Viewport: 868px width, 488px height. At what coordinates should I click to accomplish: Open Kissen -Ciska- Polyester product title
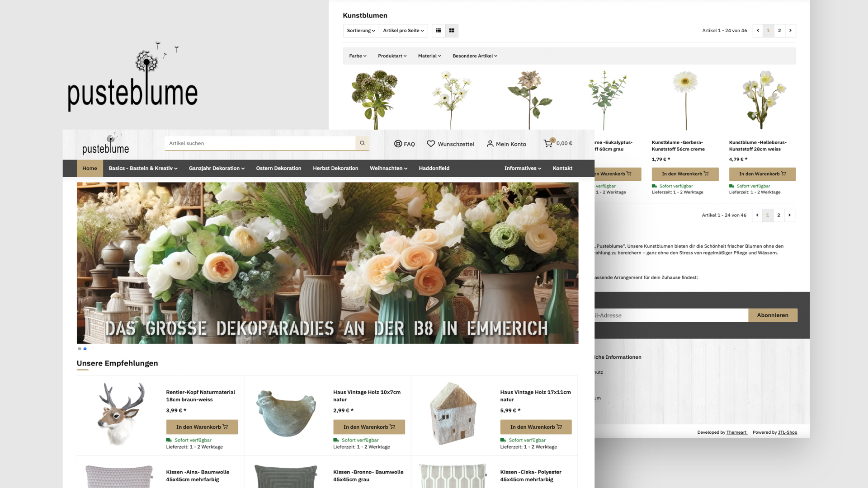point(531,476)
